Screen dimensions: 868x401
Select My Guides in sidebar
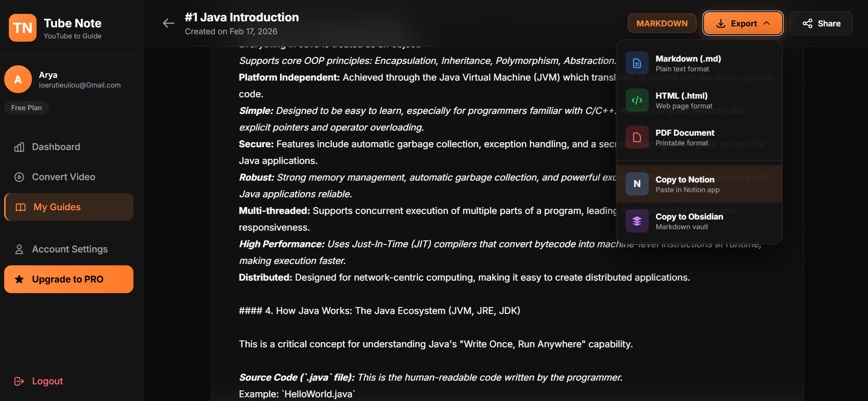click(x=69, y=207)
